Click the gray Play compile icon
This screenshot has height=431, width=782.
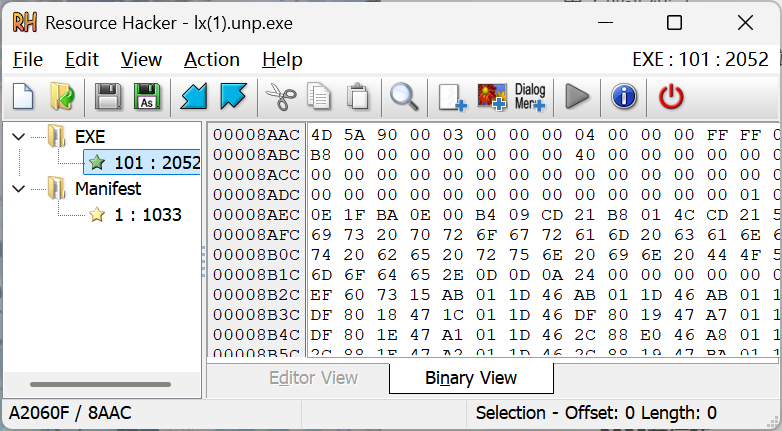point(577,96)
